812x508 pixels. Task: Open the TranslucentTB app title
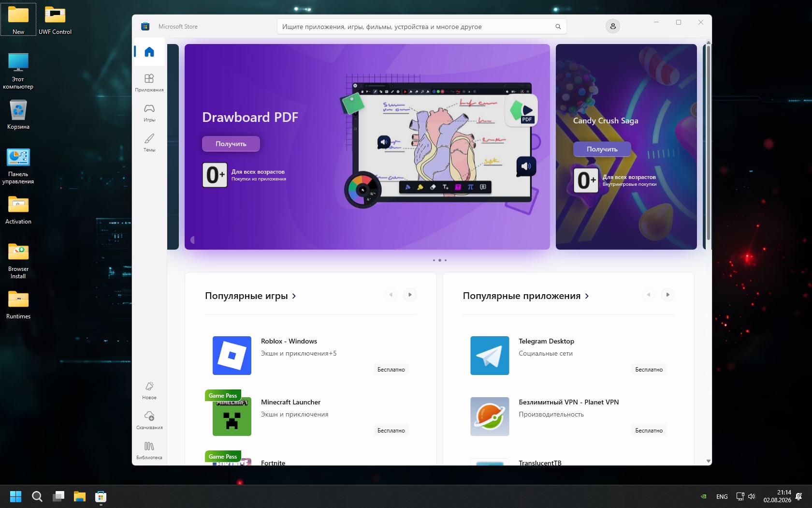point(540,463)
